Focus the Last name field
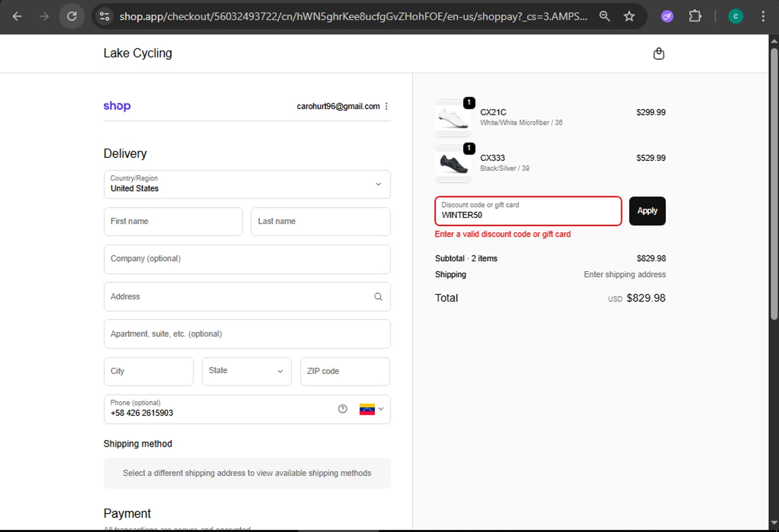Image resolution: width=779 pixels, height=532 pixels. [320, 222]
